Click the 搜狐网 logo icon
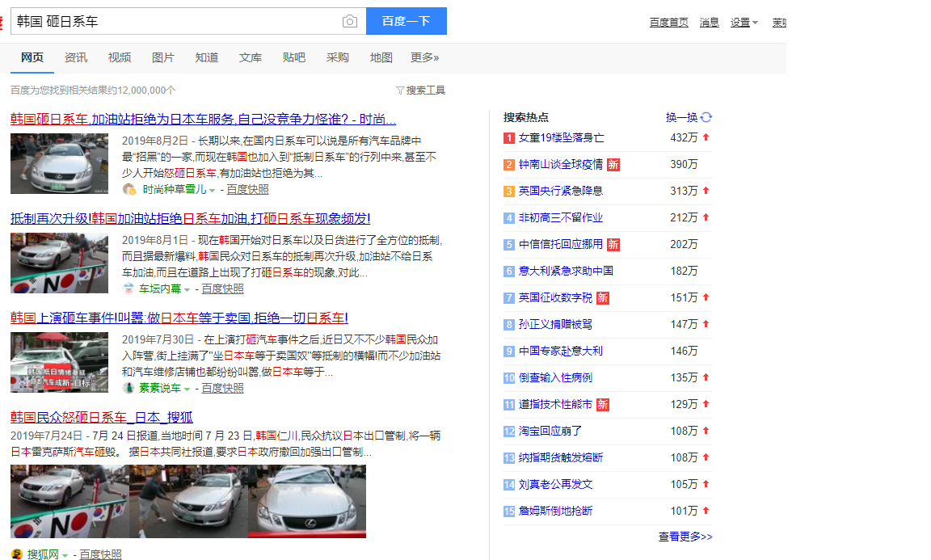Image resolution: width=931 pixels, height=560 pixels. [17, 554]
